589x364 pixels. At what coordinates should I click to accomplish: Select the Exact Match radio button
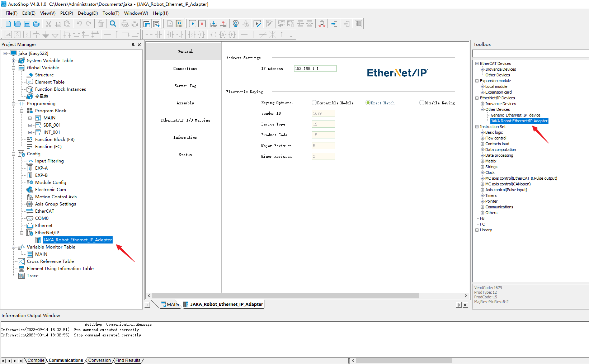point(368,103)
